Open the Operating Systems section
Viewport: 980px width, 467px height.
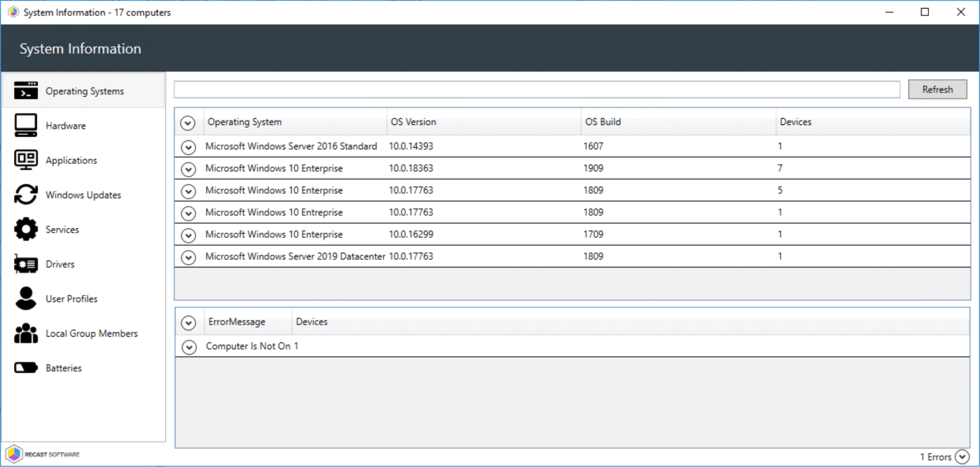point(84,90)
